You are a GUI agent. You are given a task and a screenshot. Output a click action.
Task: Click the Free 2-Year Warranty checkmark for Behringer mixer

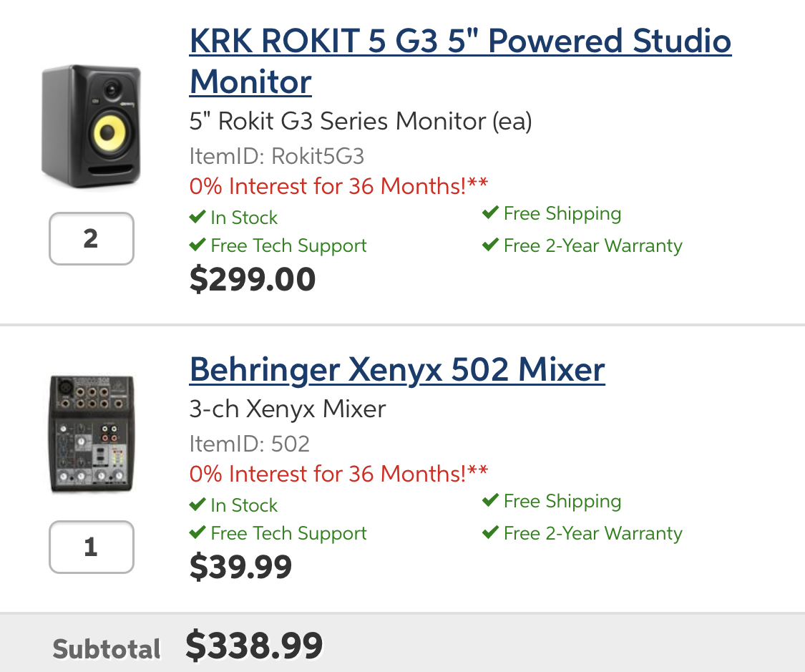pos(490,533)
